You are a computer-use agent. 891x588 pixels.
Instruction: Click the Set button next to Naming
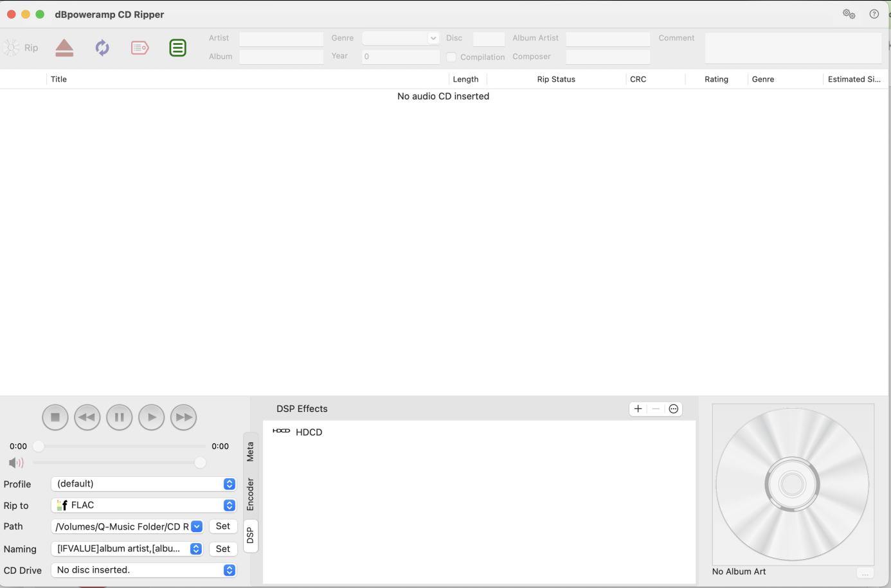click(223, 549)
